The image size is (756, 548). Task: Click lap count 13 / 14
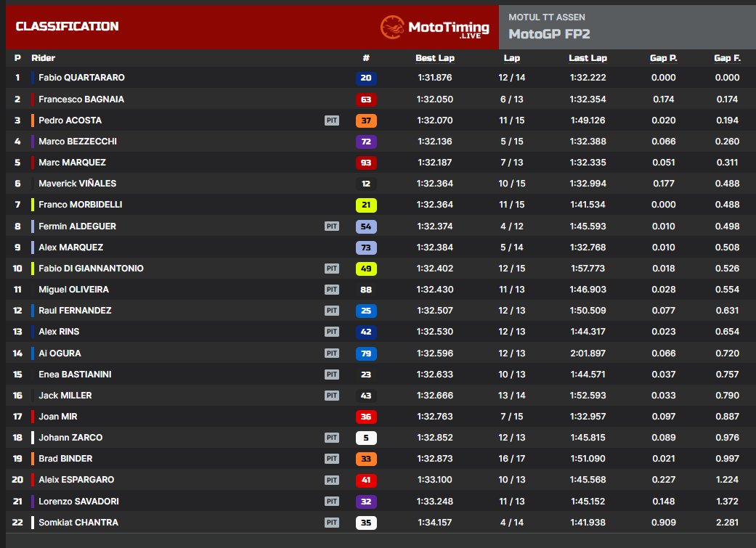(511, 396)
